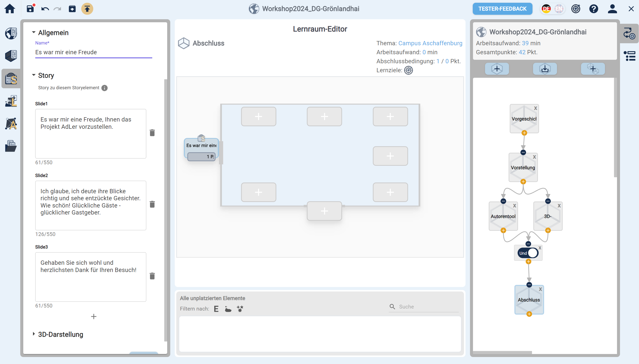This screenshot has width=639, height=364.
Task: Switch to the learning space list view tab
Action: 630,56
